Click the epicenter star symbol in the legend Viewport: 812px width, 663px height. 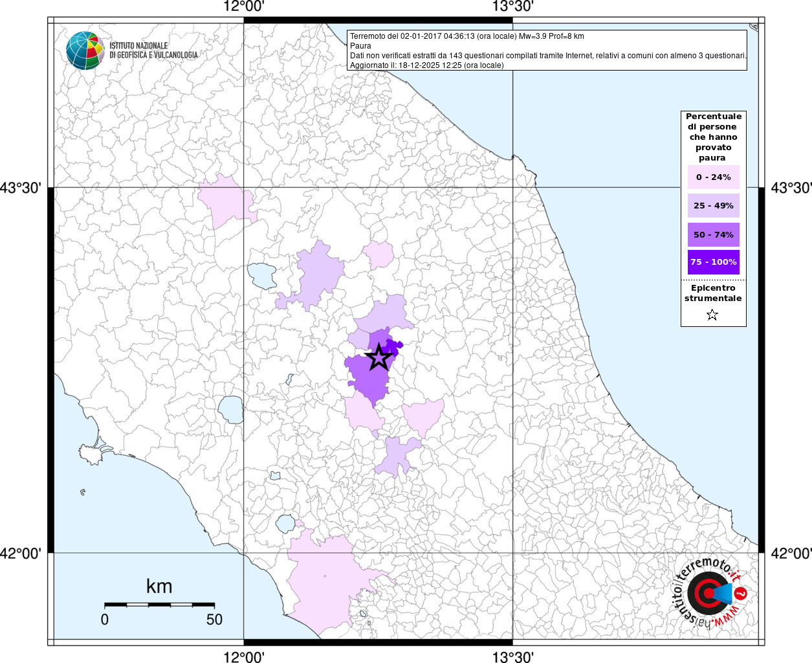pyautogui.click(x=712, y=315)
